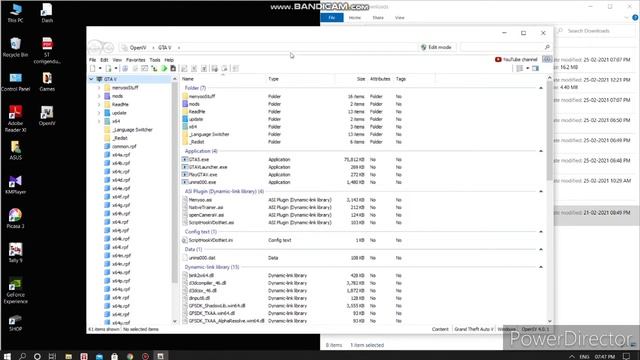Open the View menu in OpenIV
The width and height of the screenshot is (640, 360).
pyautogui.click(x=117, y=60)
